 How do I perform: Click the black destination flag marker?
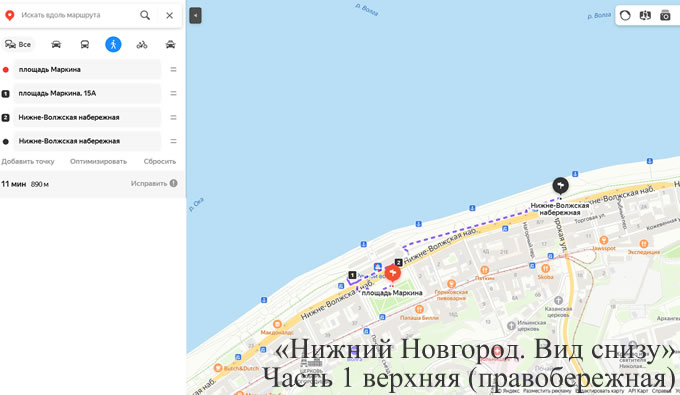(x=560, y=186)
